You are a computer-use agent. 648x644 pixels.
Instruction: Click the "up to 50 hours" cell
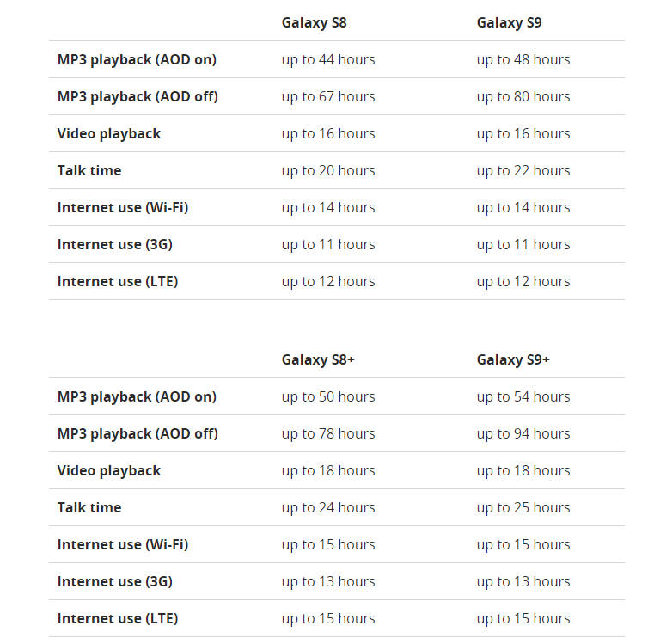[x=328, y=396]
